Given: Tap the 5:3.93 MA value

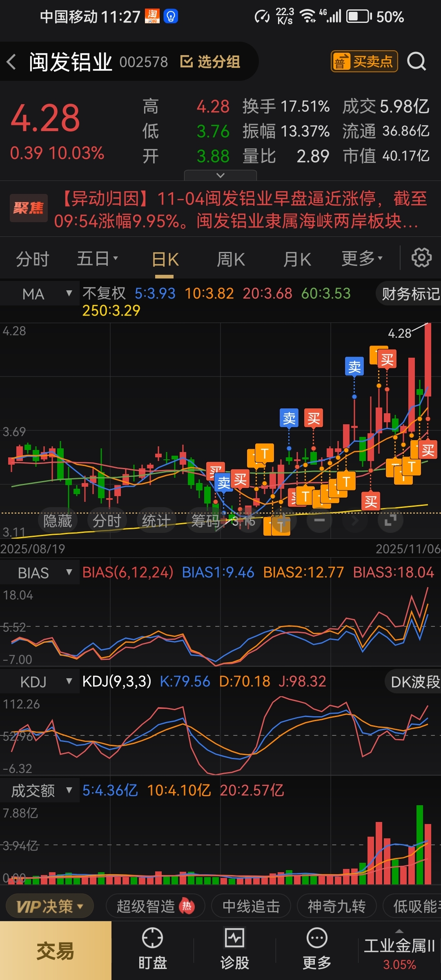Looking at the screenshot, I should (155, 294).
